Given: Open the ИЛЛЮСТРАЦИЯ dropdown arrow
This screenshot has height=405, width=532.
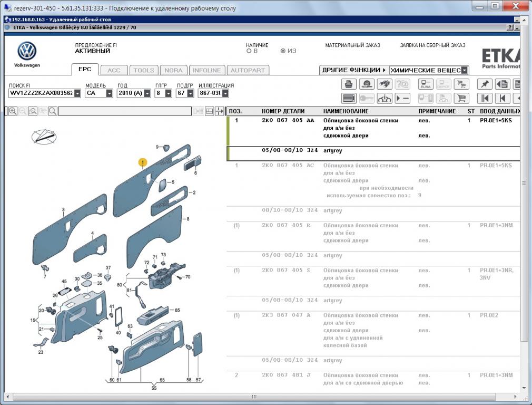Looking at the screenshot, I should 225,93.
